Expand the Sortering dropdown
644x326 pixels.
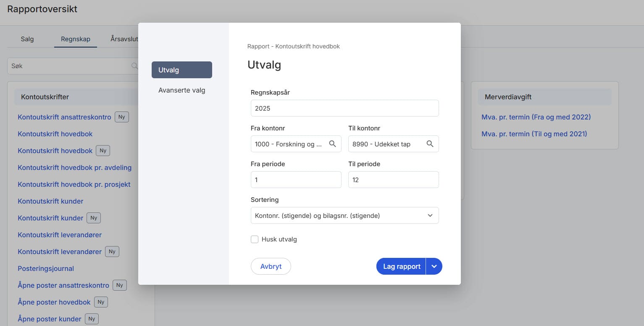click(x=344, y=215)
